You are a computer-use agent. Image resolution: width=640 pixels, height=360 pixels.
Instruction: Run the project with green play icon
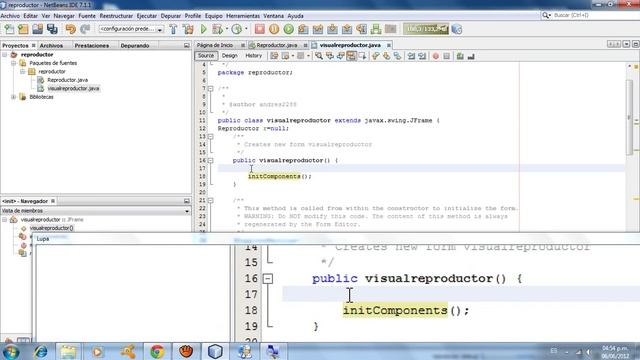pyautogui.click(x=203, y=29)
